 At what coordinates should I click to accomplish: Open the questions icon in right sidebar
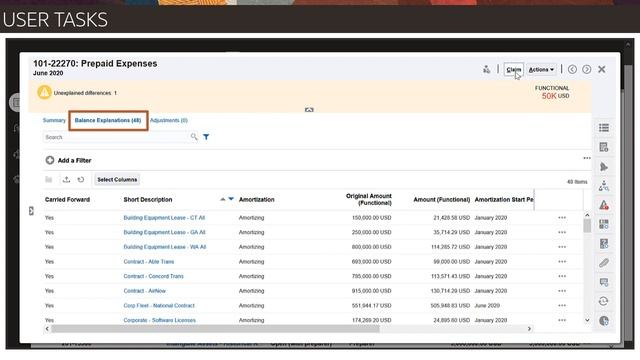pos(604,244)
